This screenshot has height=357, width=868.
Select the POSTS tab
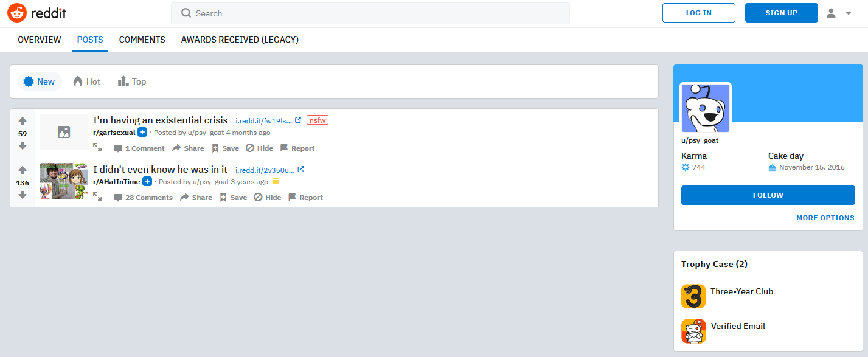(x=90, y=40)
